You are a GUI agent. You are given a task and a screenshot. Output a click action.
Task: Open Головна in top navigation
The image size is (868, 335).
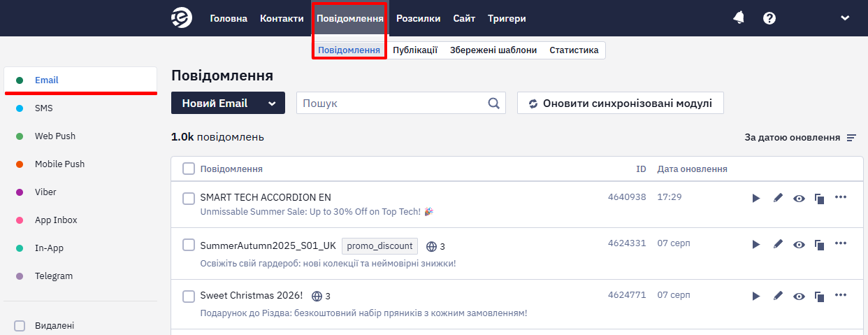(229, 18)
